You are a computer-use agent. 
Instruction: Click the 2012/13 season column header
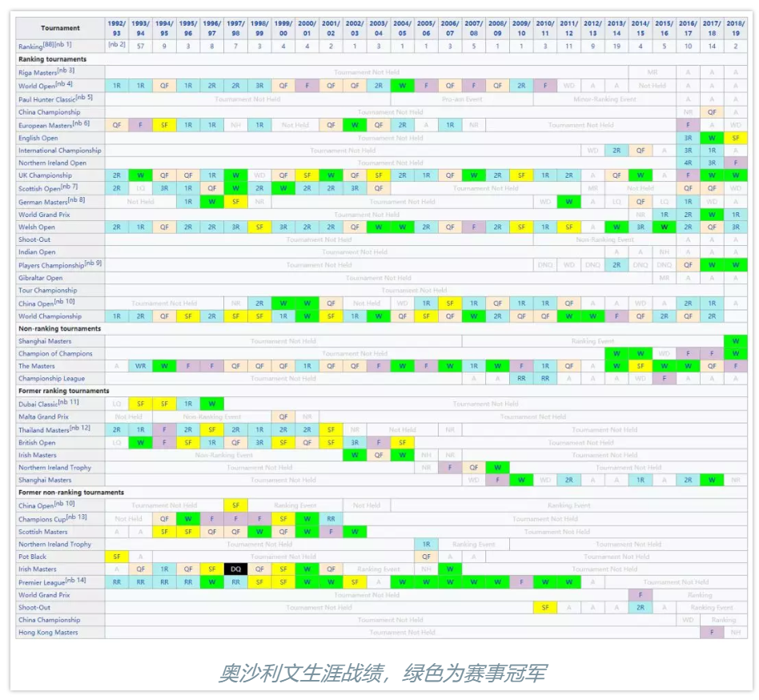[593, 28]
